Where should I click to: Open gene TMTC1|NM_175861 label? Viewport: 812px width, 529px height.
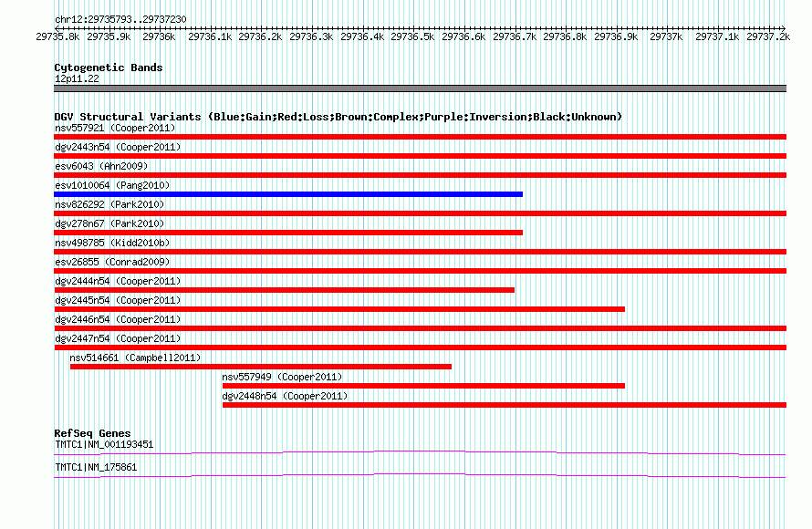pyautogui.click(x=96, y=467)
